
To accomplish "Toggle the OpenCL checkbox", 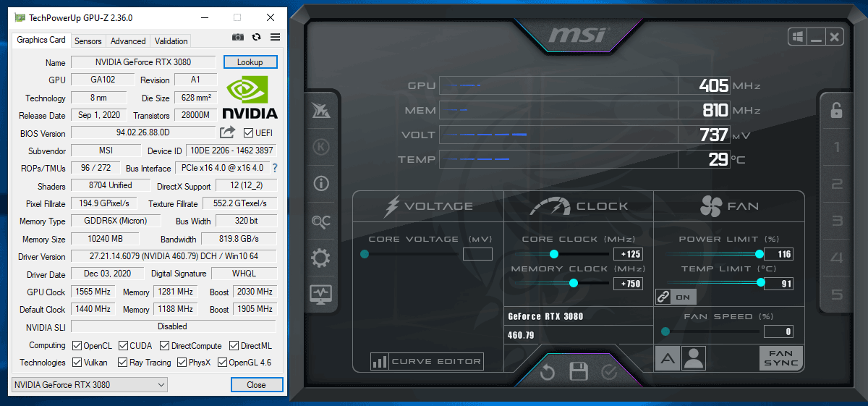I will pos(76,346).
